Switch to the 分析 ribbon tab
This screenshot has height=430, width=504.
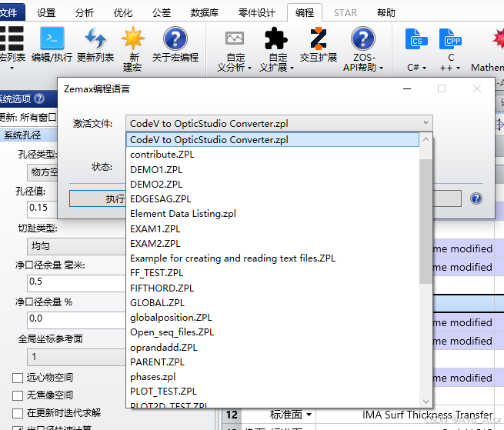click(84, 13)
